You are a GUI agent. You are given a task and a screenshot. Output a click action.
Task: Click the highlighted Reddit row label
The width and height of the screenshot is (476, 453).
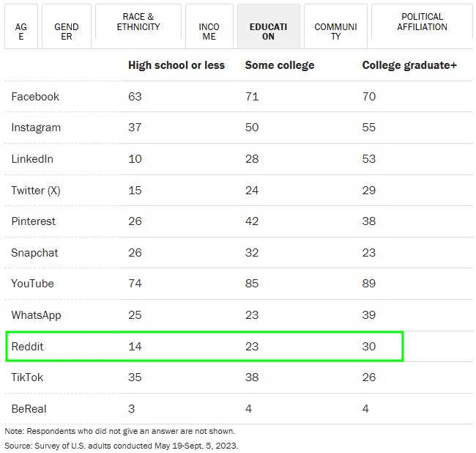(28, 346)
